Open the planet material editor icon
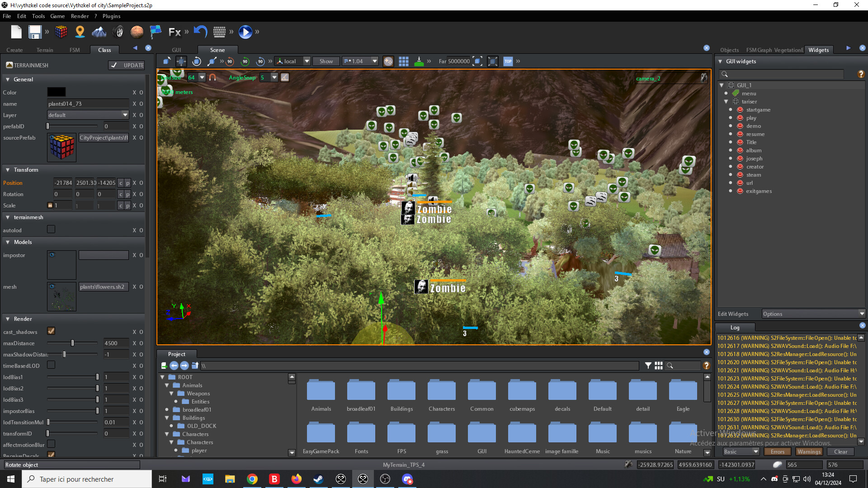This screenshot has height=488, width=868. (137, 32)
